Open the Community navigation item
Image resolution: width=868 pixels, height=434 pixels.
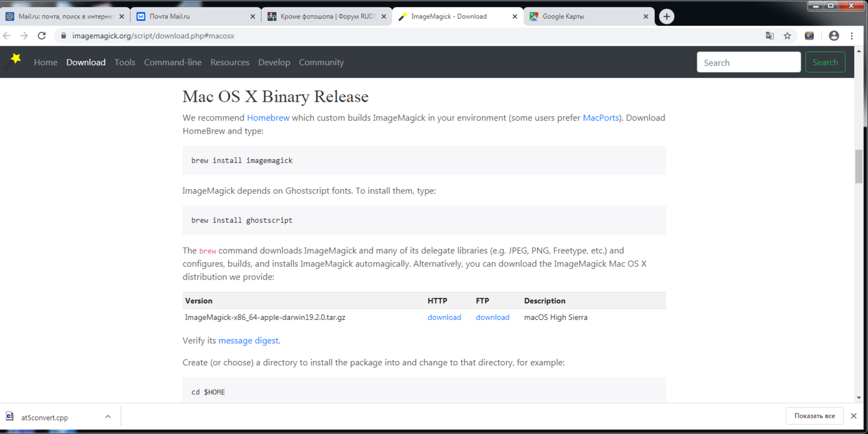pyautogui.click(x=321, y=62)
